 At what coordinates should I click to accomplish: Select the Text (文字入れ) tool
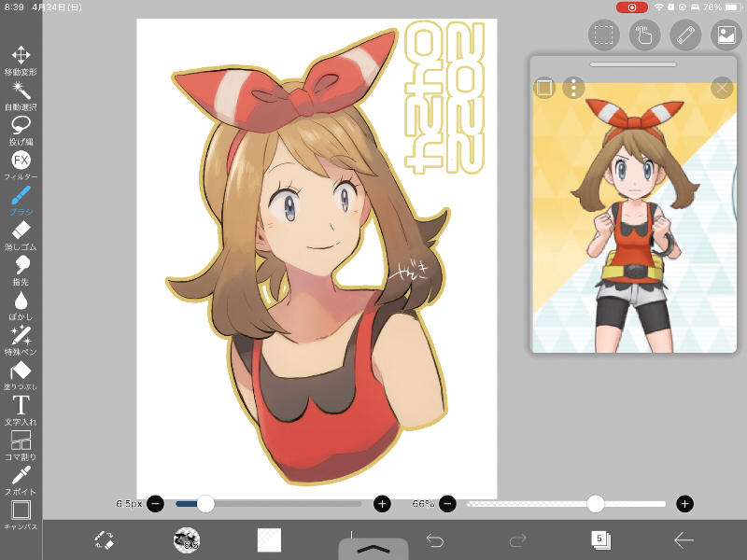point(21,411)
